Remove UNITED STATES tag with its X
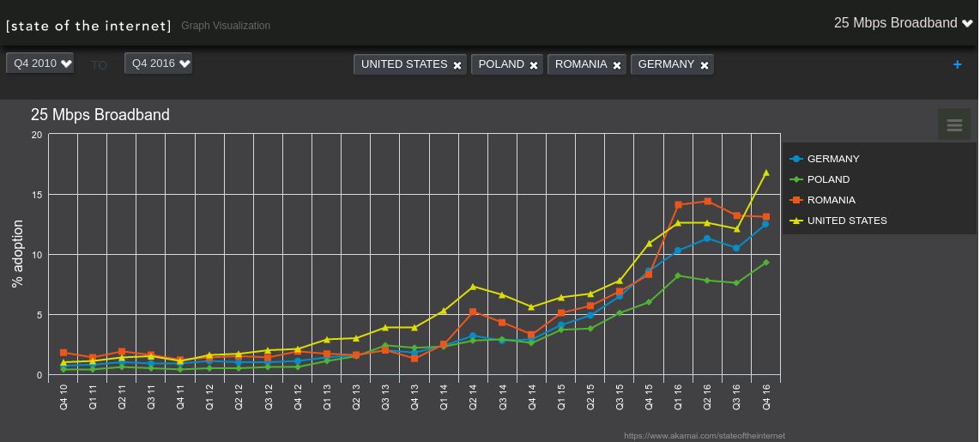 click(x=457, y=65)
